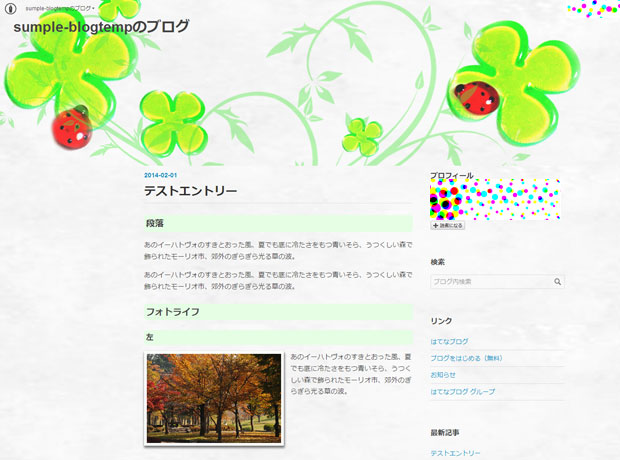
Task: Click the left red ladybug in header
Action: coord(69,128)
